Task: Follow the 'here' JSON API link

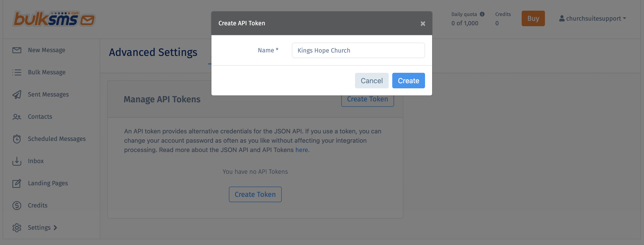Action: tap(301, 150)
